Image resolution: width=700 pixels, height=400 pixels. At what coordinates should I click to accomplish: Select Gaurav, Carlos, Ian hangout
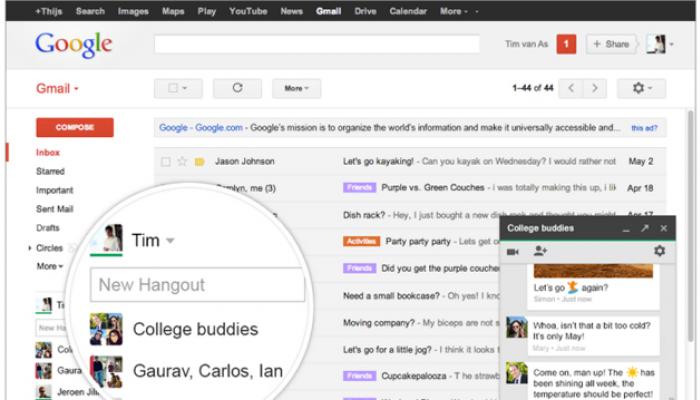pos(208,371)
